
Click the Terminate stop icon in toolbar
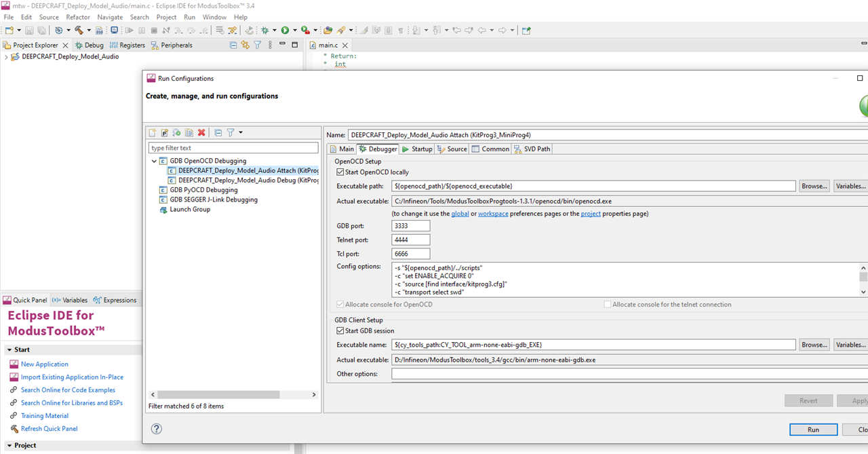(154, 30)
